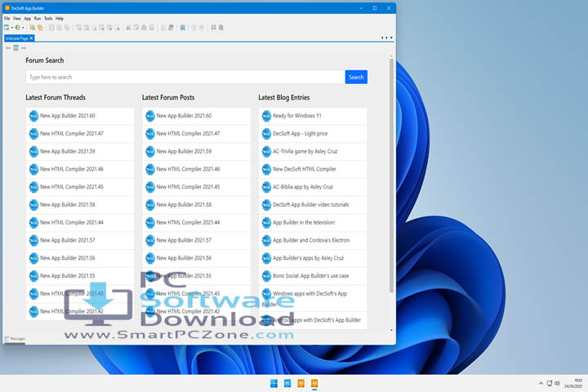
Task: Open blog entry DecSoft App Builder video tutorials
Action: pos(313,205)
